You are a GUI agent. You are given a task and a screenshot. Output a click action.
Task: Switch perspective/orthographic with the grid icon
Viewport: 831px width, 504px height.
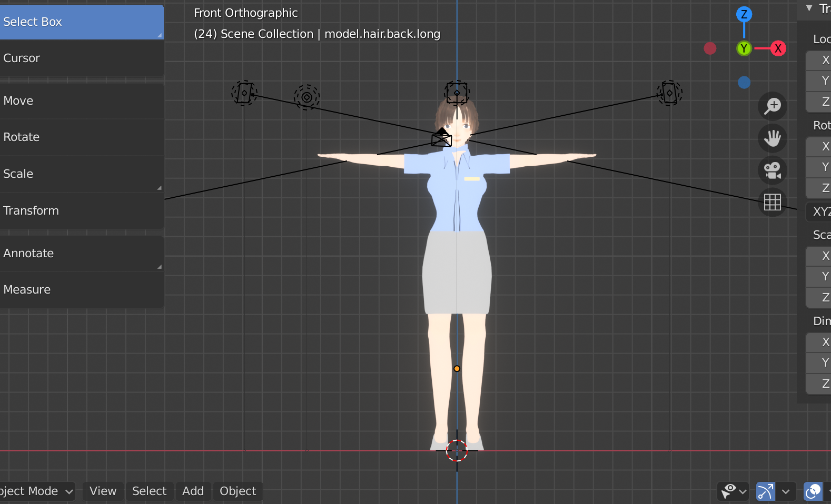click(x=773, y=202)
